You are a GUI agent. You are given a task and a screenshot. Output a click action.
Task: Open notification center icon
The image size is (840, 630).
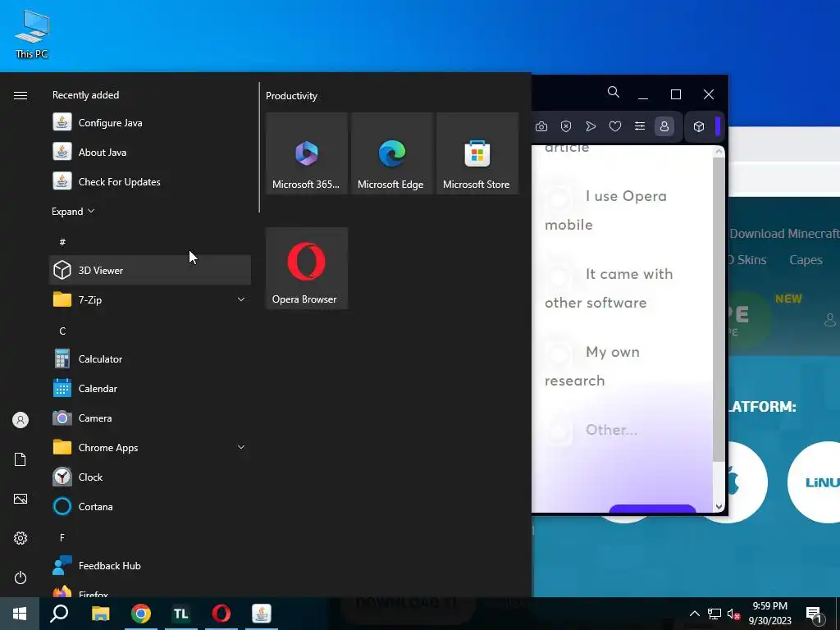[x=815, y=614]
